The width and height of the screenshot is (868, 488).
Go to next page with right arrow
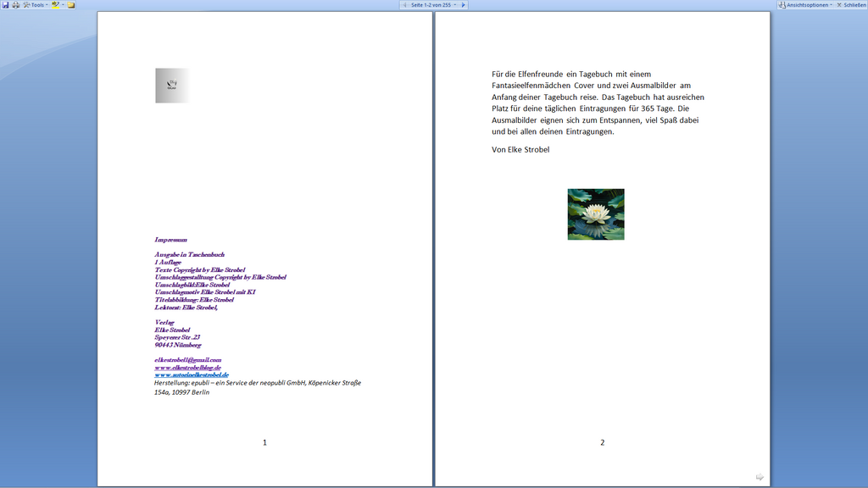click(x=464, y=4)
